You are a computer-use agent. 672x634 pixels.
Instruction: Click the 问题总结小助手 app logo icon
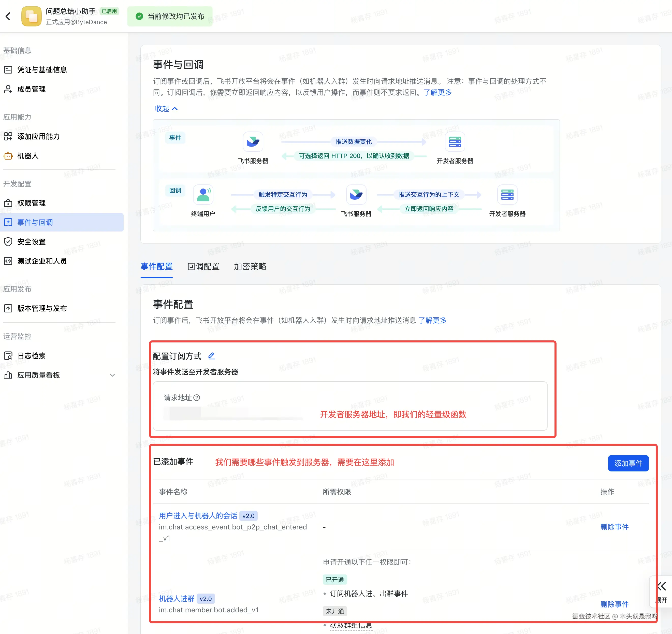point(31,16)
